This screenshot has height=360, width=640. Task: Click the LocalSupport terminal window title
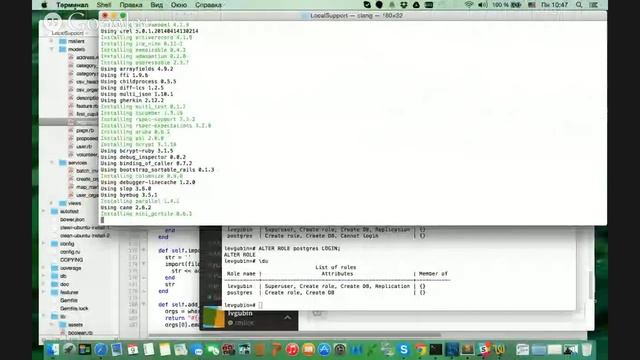[356, 16]
